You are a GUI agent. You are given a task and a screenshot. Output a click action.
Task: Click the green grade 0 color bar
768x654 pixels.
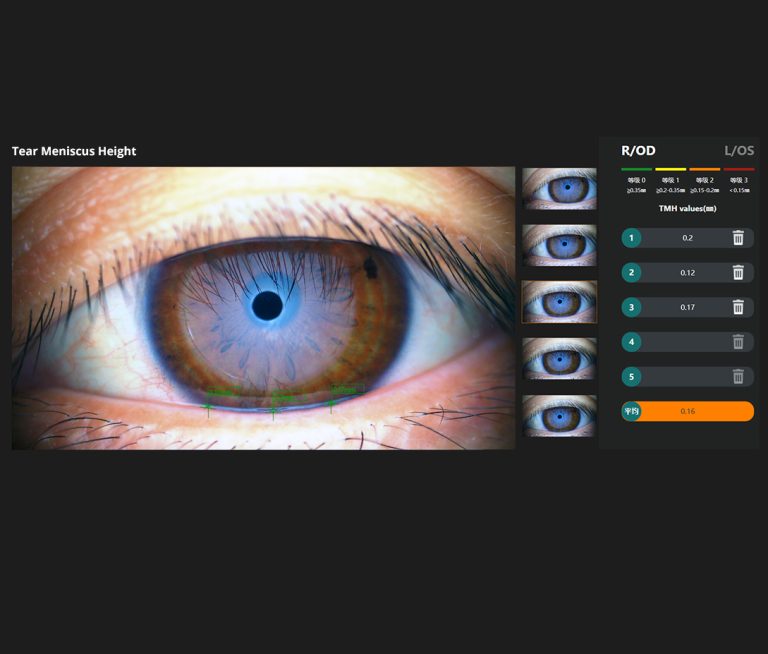(x=637, y=170)
